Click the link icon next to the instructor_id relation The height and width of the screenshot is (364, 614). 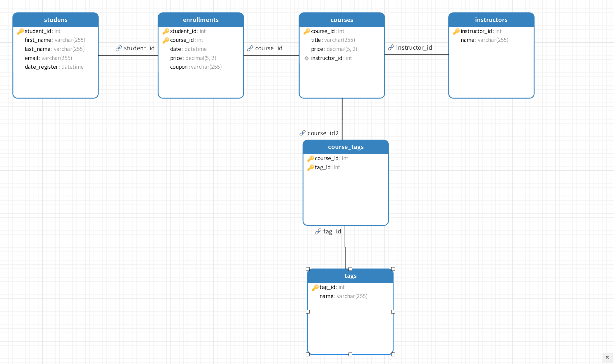[x=391, y=48]
